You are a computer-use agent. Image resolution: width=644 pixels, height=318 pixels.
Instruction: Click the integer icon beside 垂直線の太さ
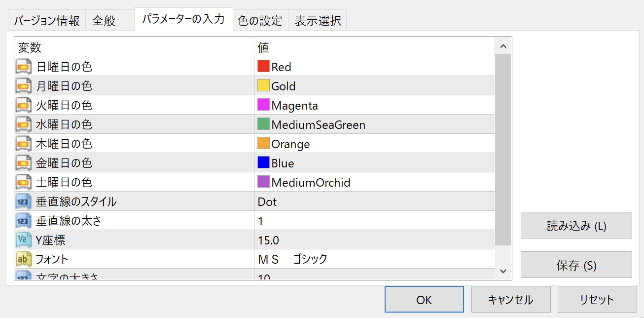(23, 221)
